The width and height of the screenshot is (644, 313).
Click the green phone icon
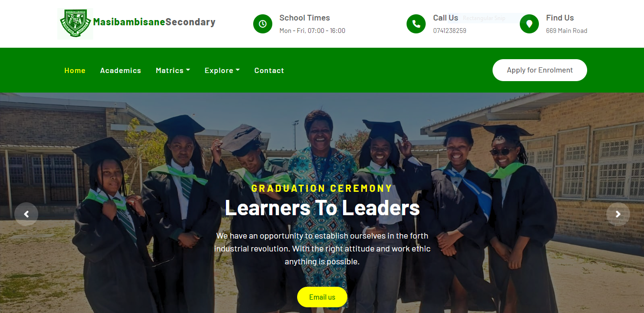tap(416, 24)
